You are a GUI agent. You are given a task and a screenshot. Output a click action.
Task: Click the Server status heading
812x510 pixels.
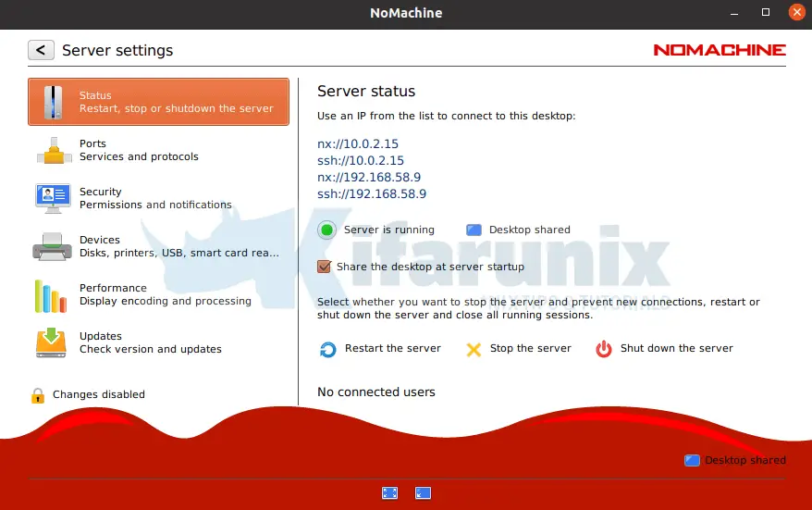366,92
